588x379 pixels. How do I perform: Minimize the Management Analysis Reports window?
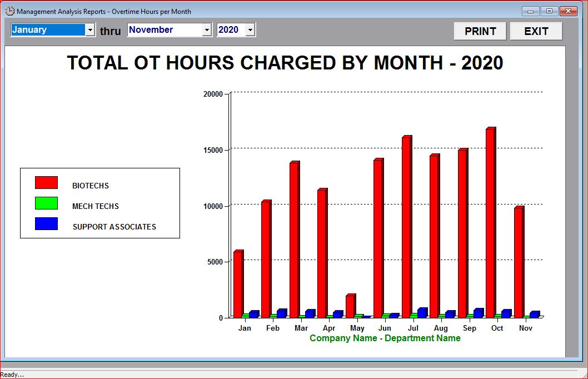(x=530, y=11)
